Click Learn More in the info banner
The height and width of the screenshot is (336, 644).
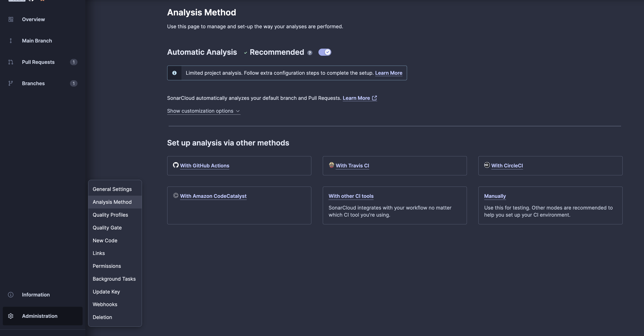pyautogui.click(x=388, y=73)
